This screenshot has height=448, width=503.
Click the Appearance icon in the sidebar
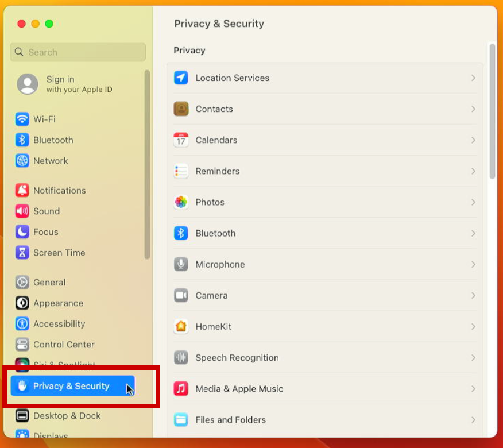[x=22, y=303]
